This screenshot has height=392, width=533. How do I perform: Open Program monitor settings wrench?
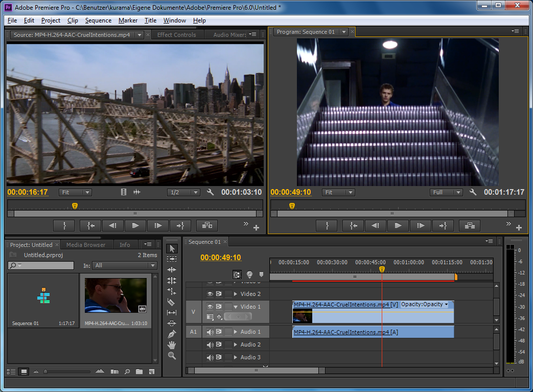coord(473,192)
